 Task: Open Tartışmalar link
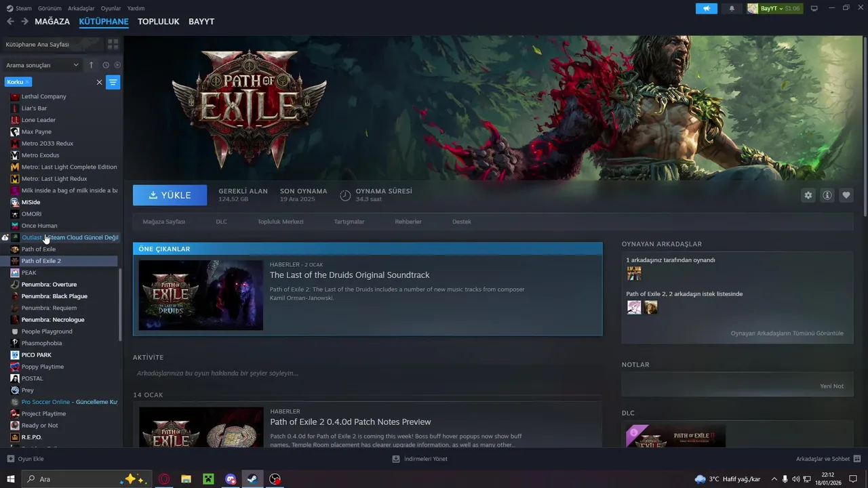pos(349,222)
